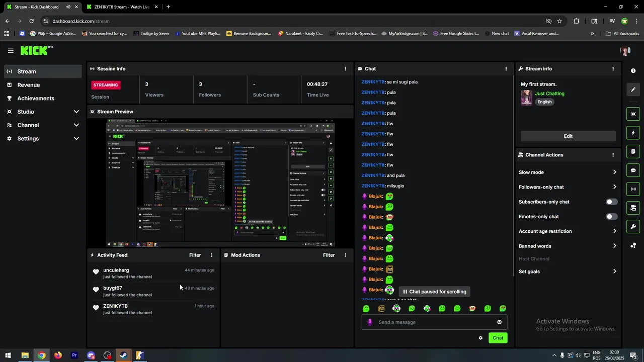Expand the Studio sidebar section
The height and width of the screenshot is (362, 644).
[43, 112]
